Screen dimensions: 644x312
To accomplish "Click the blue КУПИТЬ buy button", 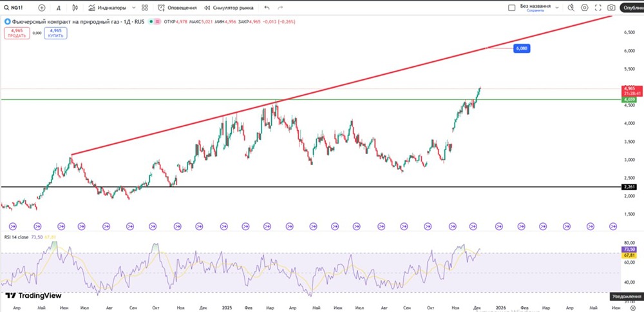I will click(55, 33).
